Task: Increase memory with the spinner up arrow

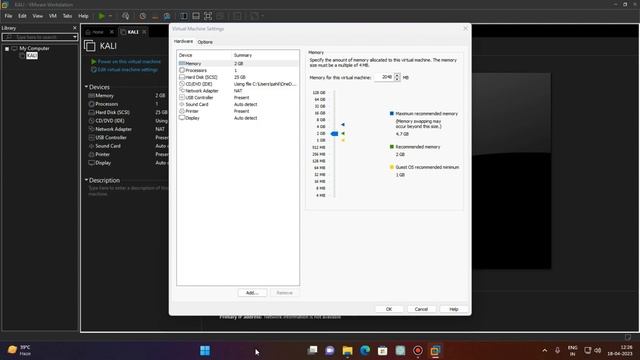Action: click(397, 76)
